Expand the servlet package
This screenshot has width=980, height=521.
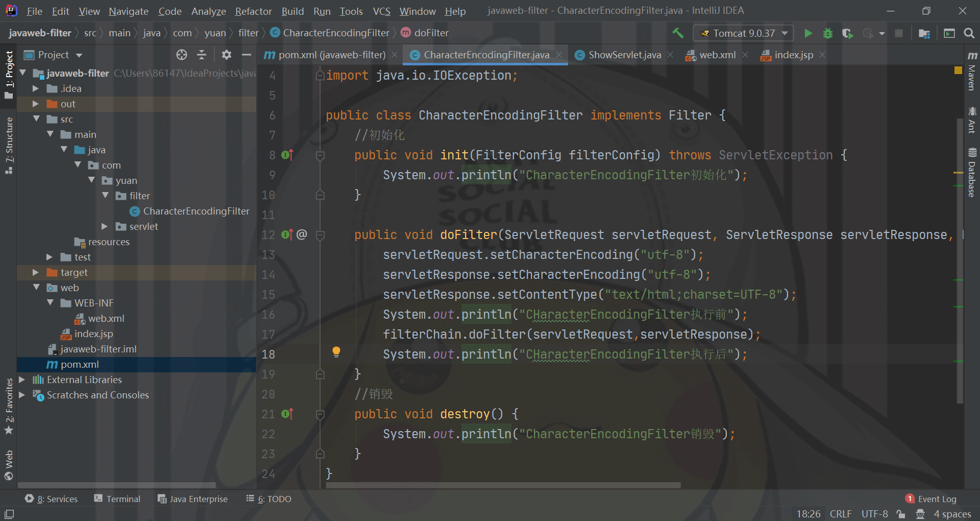(x=105, y=226)
